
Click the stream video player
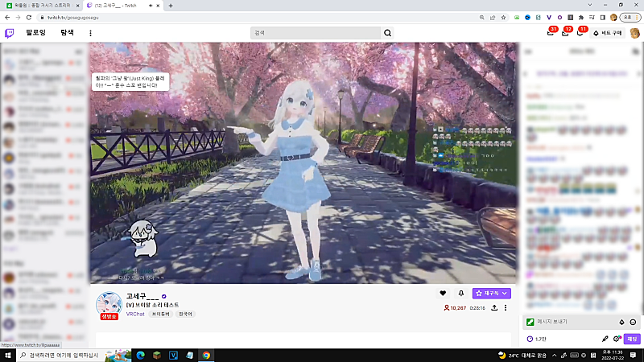pyautogui.click(x=303, y=163)
